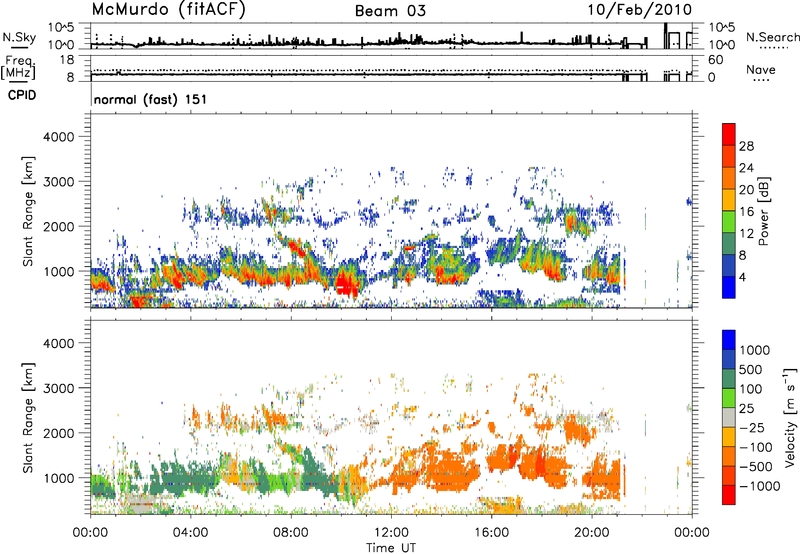Click the "CPID" row label
The height and width of the screenshot is (554, 800).
tap(22, 95)
